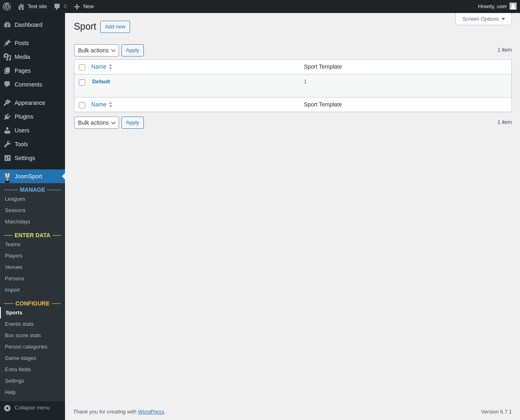This screenshot has width=520, height=420.
Task: Click the Collapse menu arrow icon
Action: pos(7,408)
